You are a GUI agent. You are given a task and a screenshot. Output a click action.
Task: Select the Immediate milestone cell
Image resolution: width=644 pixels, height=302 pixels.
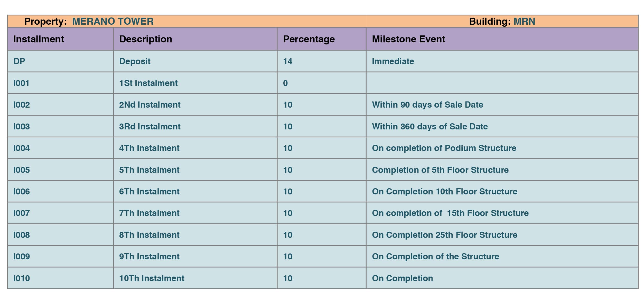click(393, 61)
